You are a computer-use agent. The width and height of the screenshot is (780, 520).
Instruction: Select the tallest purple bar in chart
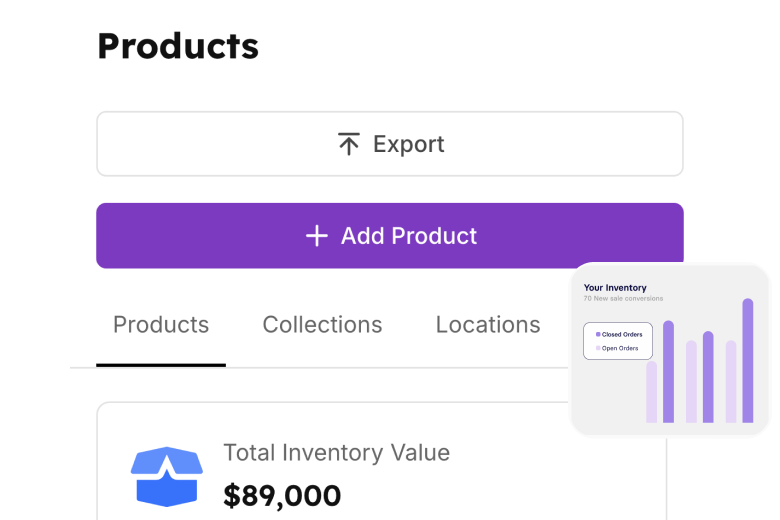point(748,360)
